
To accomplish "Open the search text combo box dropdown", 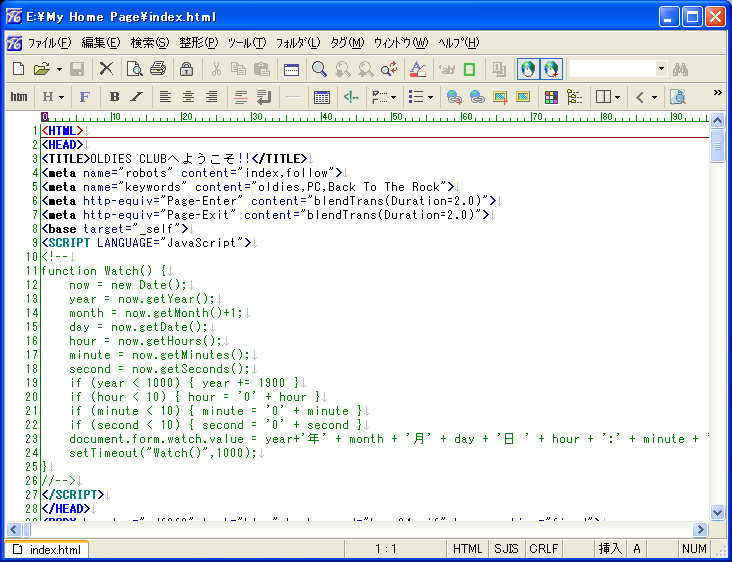I will click(661, 69).
